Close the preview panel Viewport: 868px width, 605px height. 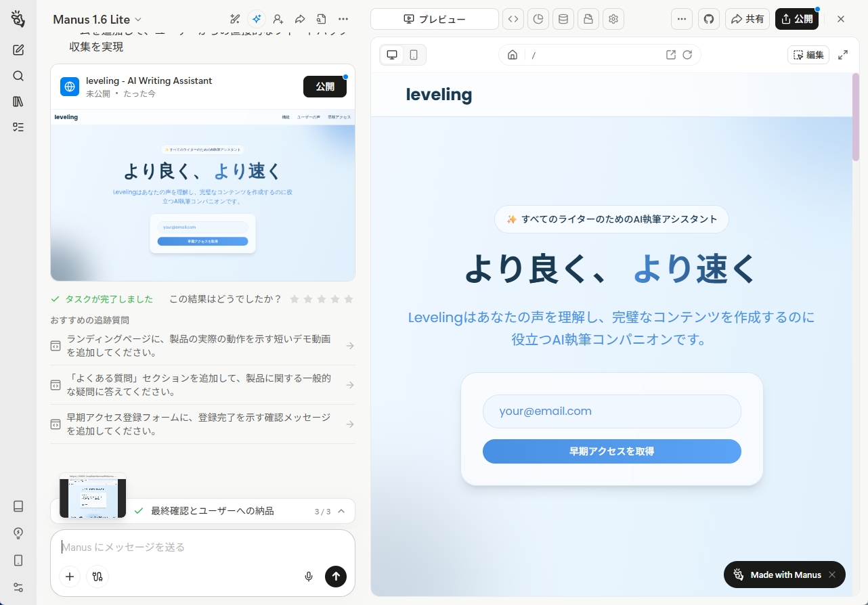[x=841, y=19]
